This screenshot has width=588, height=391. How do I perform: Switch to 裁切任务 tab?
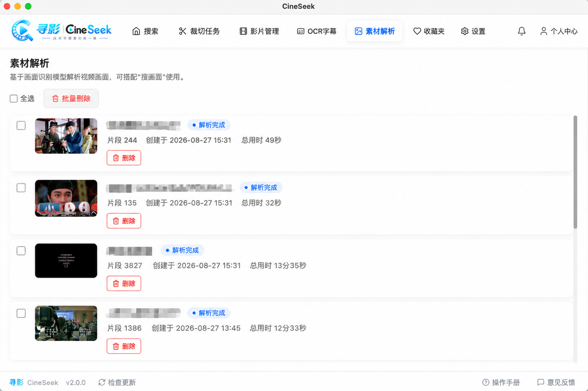point(199,31)
